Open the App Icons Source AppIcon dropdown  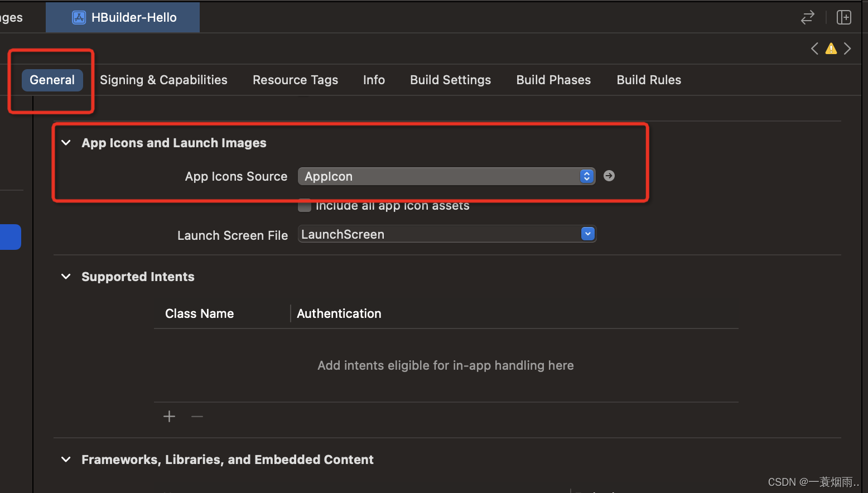click(446, 176)
